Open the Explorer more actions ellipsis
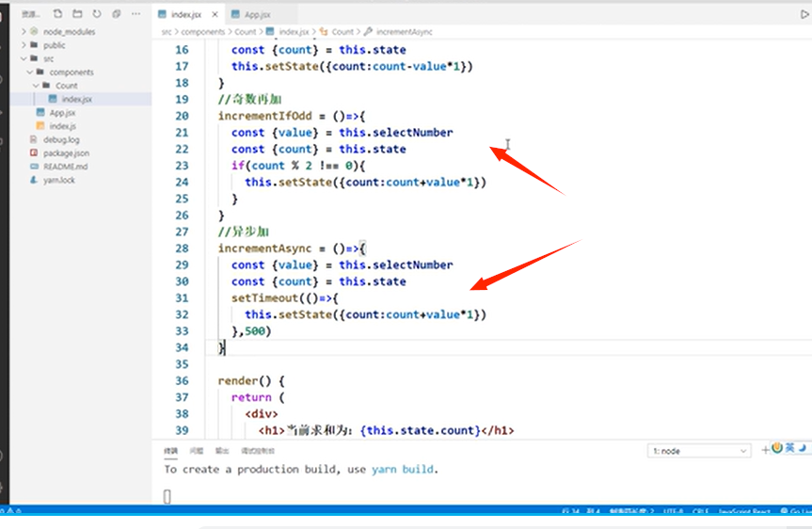812x529 pixels. tap(135, 14)
